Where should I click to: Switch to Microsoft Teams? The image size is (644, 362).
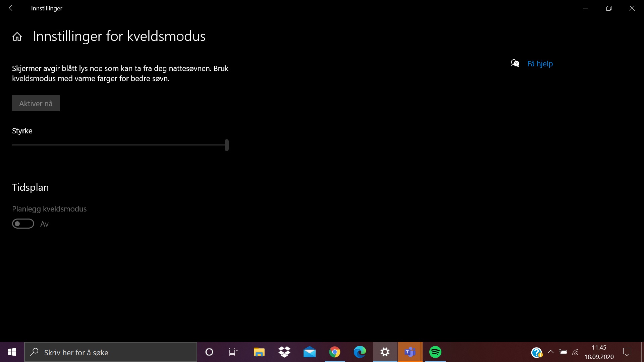[x=410, y=352]
